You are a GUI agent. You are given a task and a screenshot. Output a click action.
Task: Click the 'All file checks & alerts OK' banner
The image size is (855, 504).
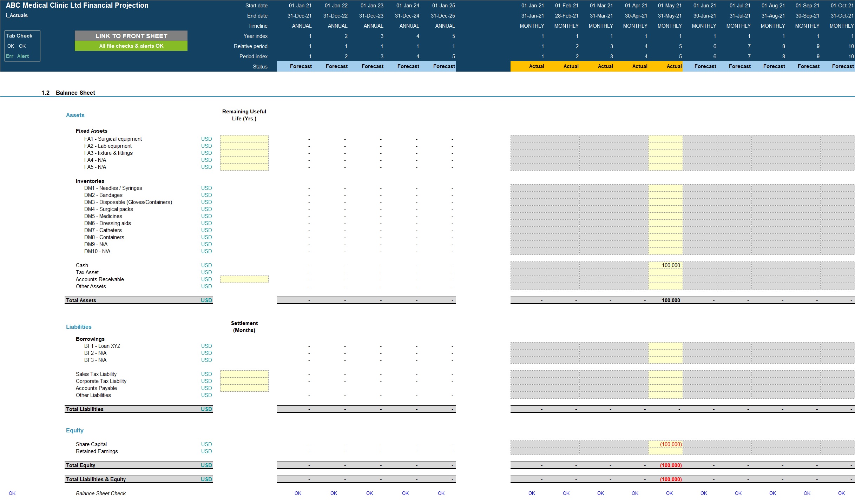pyautogui.click(x=131, y=46)
